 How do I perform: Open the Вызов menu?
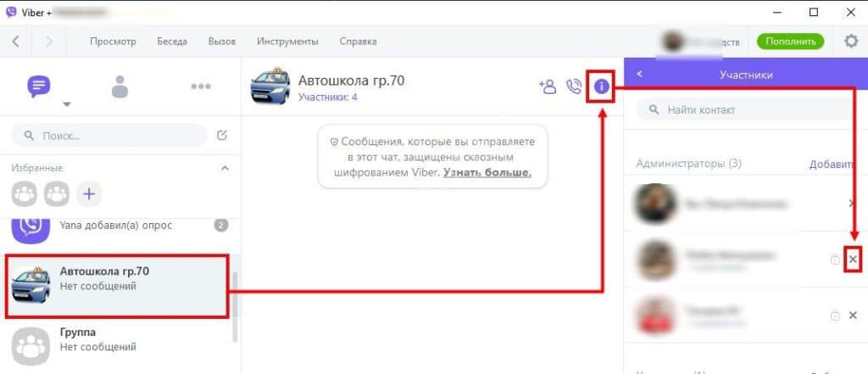pos(222,42)
